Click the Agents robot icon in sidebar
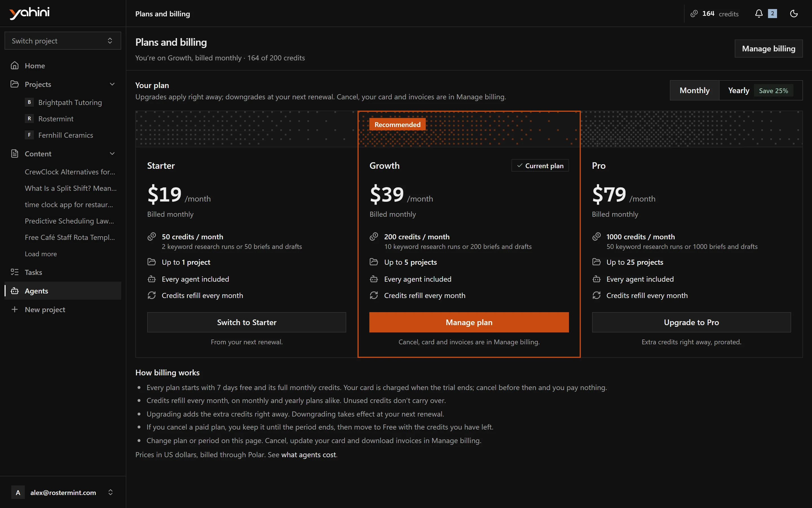Viewport: 812px width, 508px height. (14, 291)
